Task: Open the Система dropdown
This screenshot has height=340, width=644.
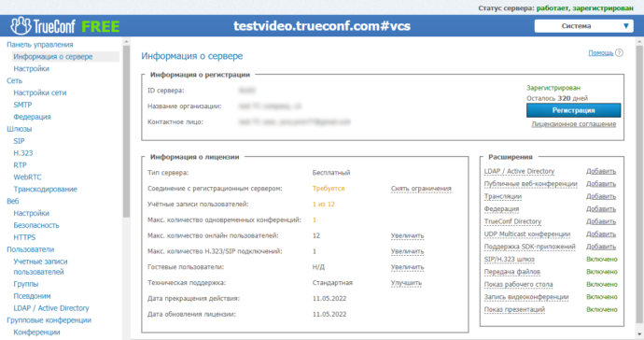Action: (583, 26)
